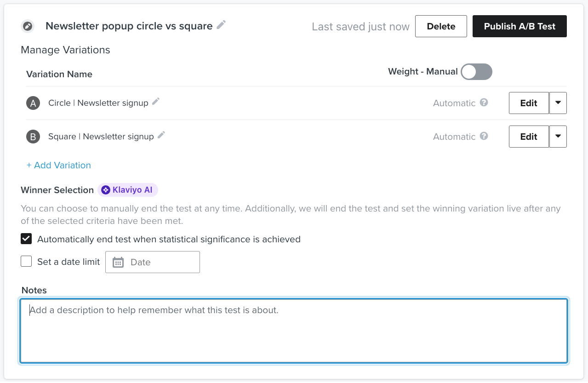Click the pencil icon beside the test title
588x383 pixels.
tap(221, 25)
